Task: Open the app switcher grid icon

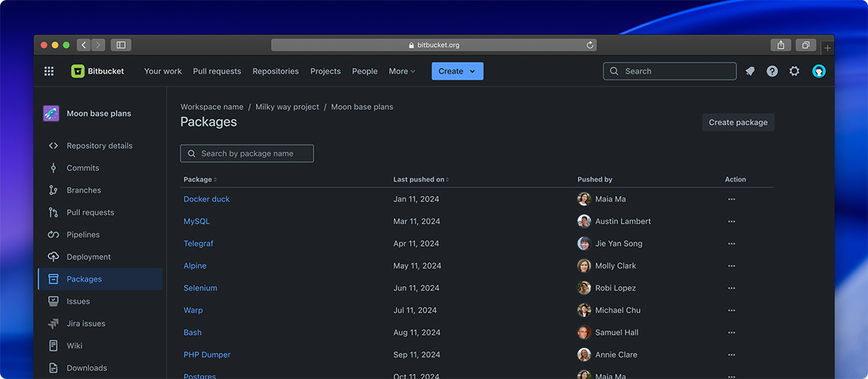Action: click(49, 71)
